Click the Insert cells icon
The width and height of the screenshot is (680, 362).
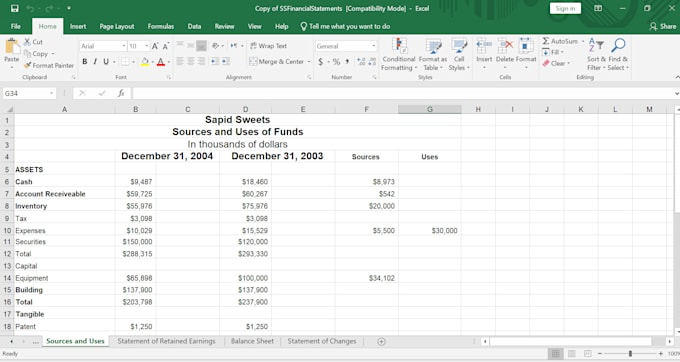(484, 46)
